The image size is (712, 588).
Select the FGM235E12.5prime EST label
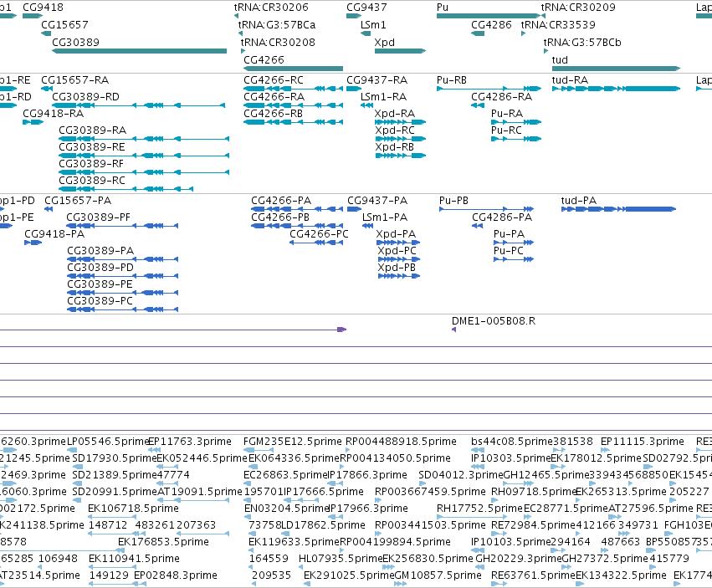293,442
